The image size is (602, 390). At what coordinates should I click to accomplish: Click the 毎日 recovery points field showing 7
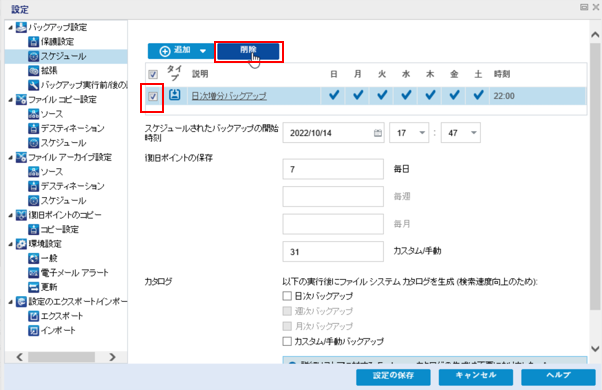(333, 169)
